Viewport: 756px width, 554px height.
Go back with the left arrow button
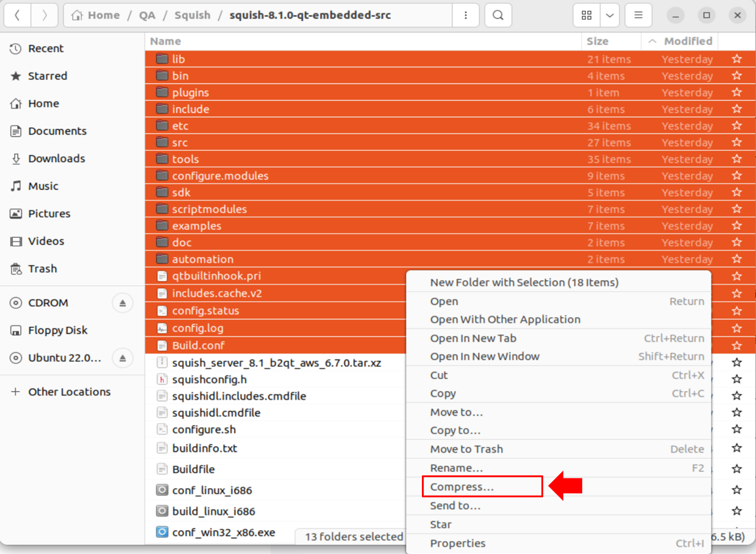17,15
